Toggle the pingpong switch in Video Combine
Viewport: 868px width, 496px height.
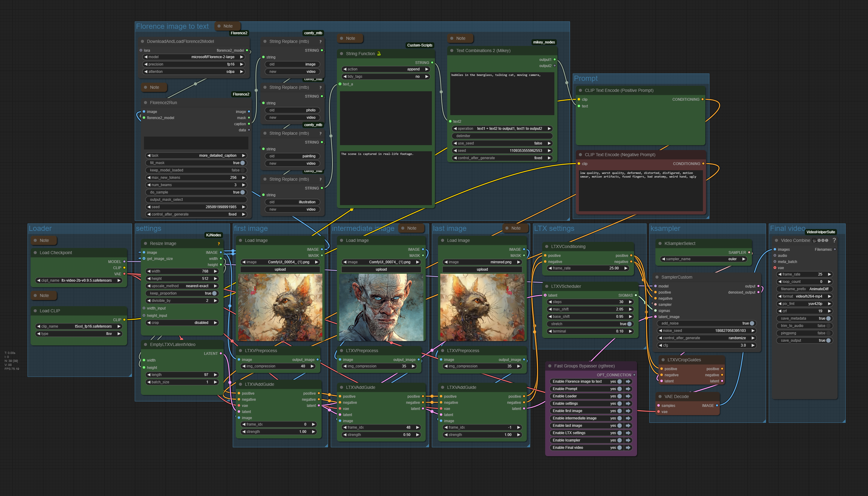click(828, 333)
